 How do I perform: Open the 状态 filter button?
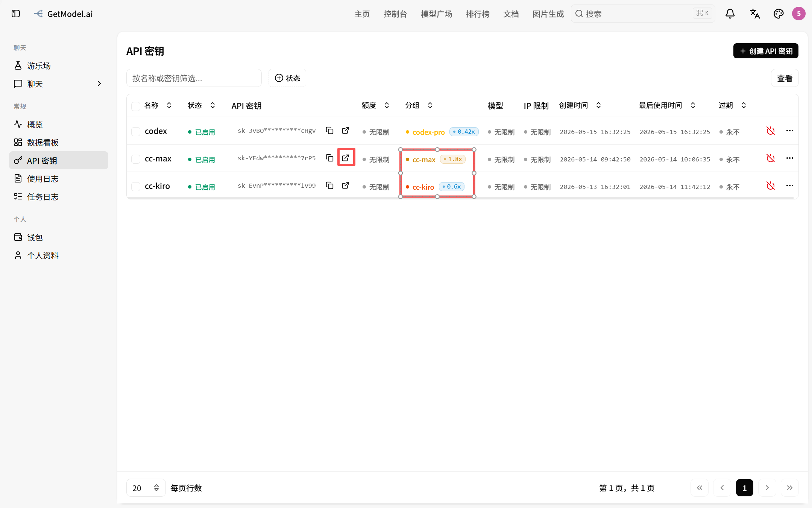(x=287, y=78)
